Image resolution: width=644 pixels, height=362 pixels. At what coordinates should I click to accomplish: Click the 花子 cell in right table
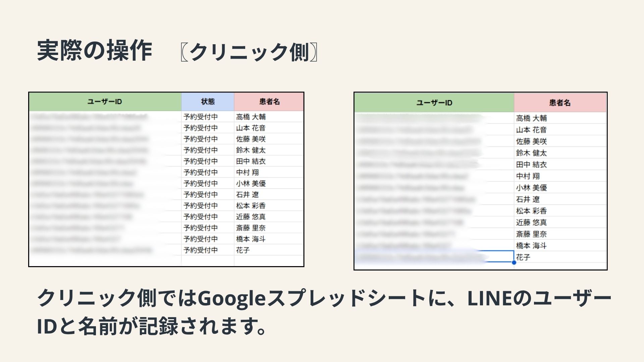(x=523, y=257)
